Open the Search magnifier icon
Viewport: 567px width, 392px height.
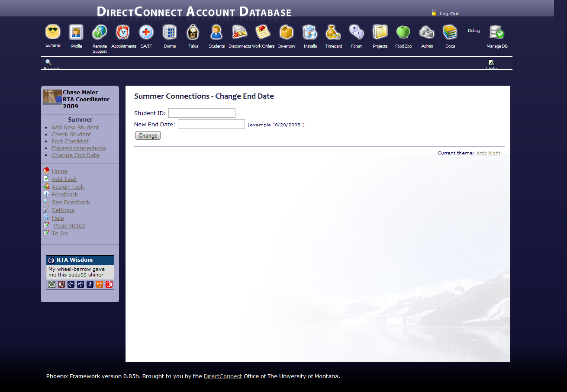48,62
